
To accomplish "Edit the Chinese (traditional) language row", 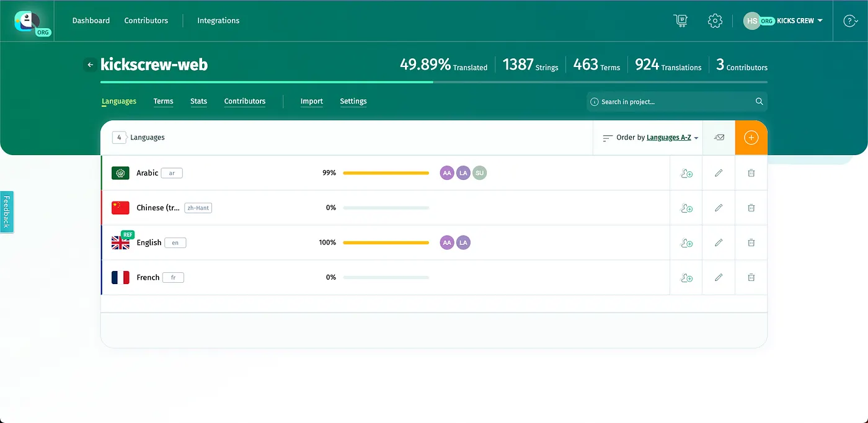I will coord(719,208).
